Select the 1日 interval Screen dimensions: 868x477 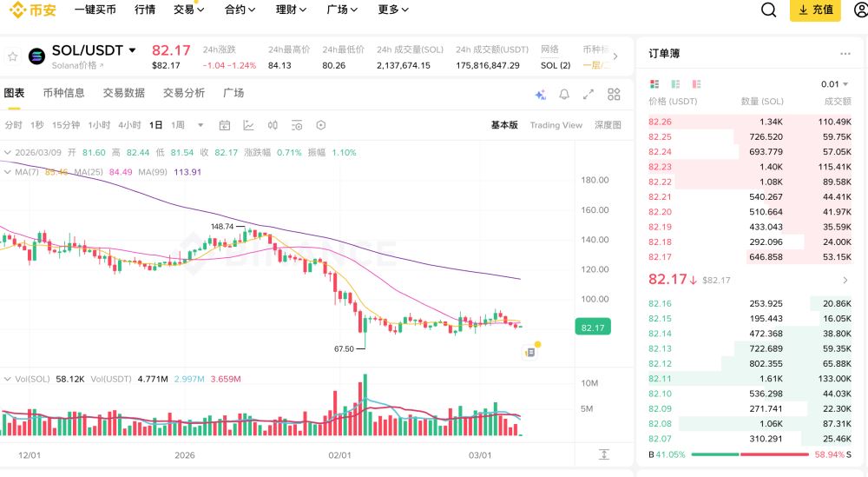pos(155,125)
